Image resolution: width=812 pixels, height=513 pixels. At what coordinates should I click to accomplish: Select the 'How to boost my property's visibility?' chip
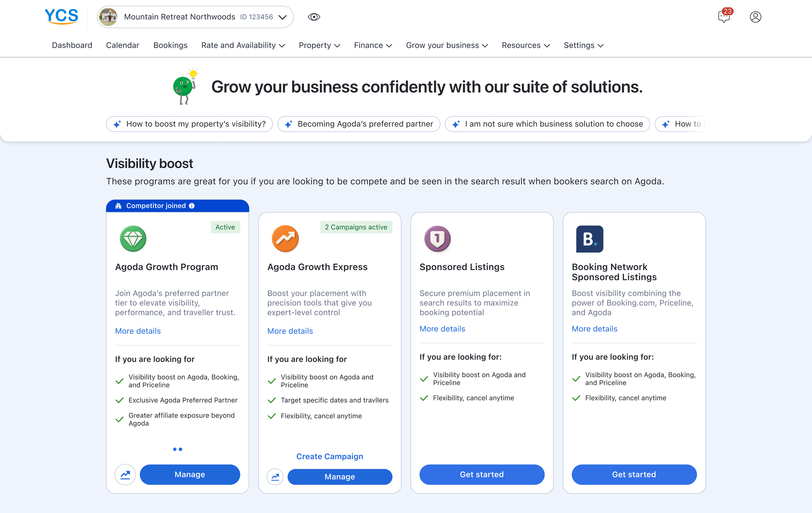coord(189,124)
